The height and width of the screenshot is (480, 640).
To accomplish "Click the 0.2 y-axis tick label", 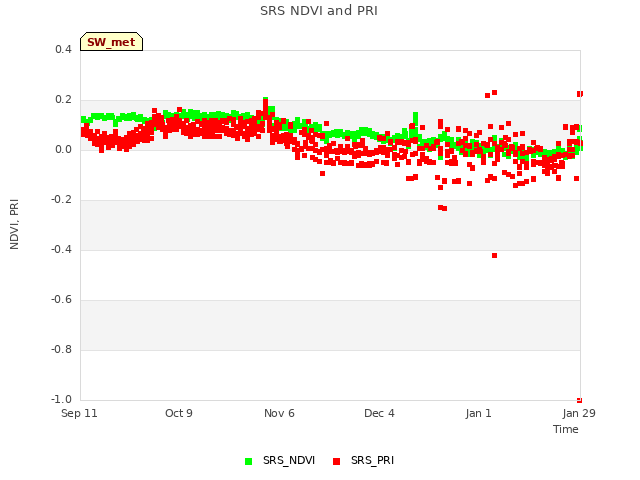I will [63, 100].
